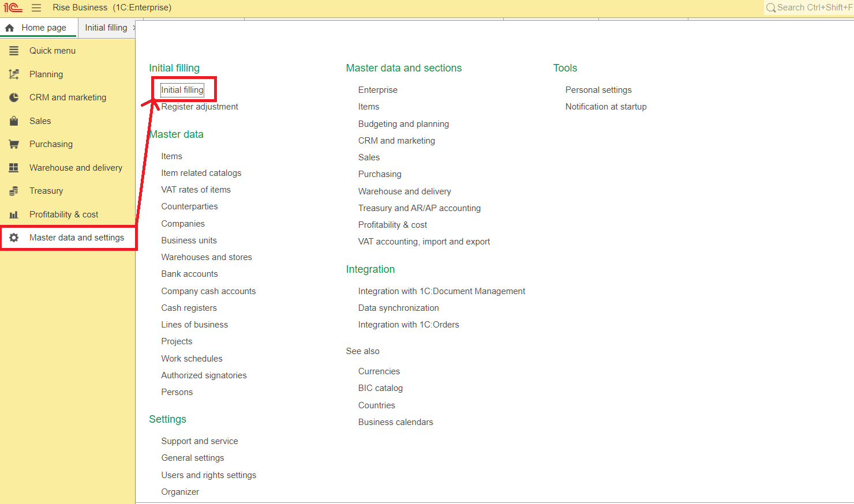Open Users and rights settings
Viewport: 854px width, 504px height.
pos(209,475)
